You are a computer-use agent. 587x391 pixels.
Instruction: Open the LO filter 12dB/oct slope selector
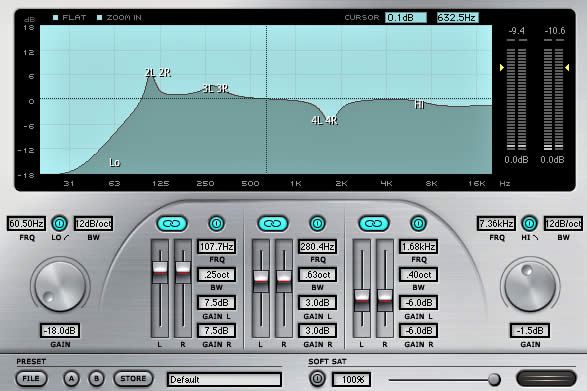tap(93, 224)
